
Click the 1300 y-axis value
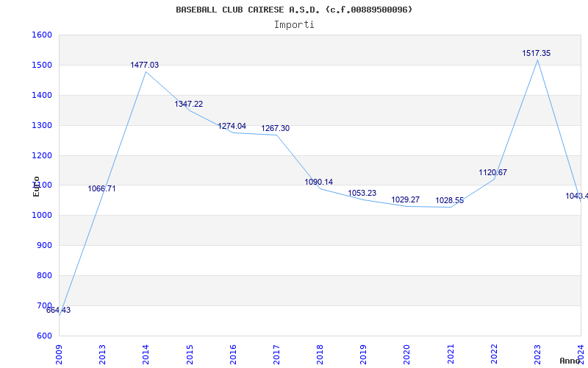pos(42,125)
